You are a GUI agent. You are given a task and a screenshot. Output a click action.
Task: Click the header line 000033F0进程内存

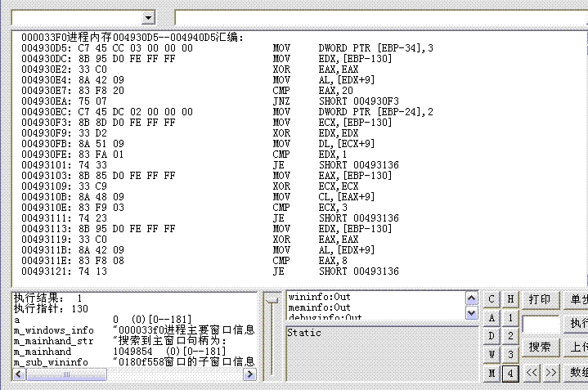point(132,37)
